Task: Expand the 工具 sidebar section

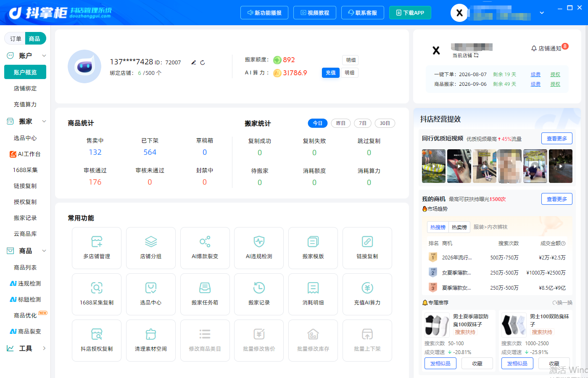Action: click(x=44, y=348)
